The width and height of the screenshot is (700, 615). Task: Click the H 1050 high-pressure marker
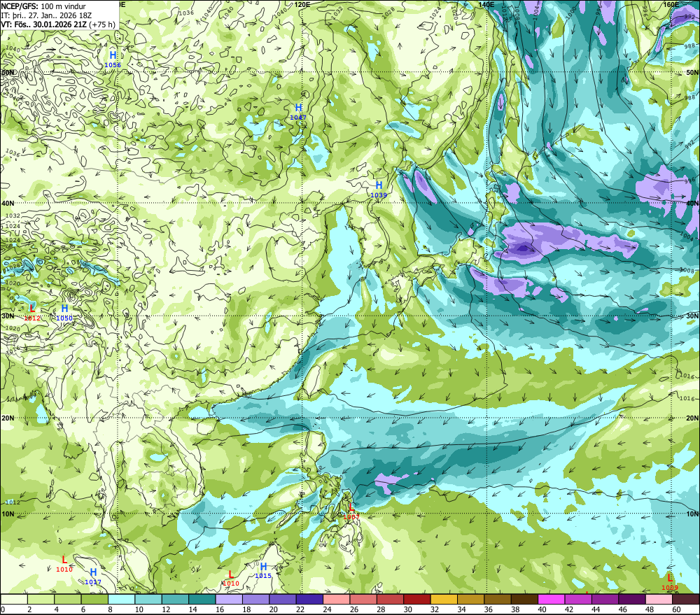pyautogui.click(x=64, y=312)
